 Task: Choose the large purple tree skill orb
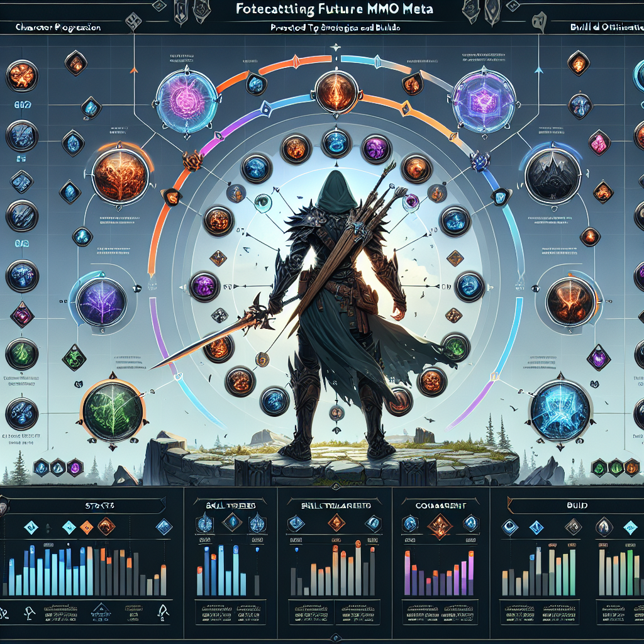pyautogui.click(x=102, y=300)
